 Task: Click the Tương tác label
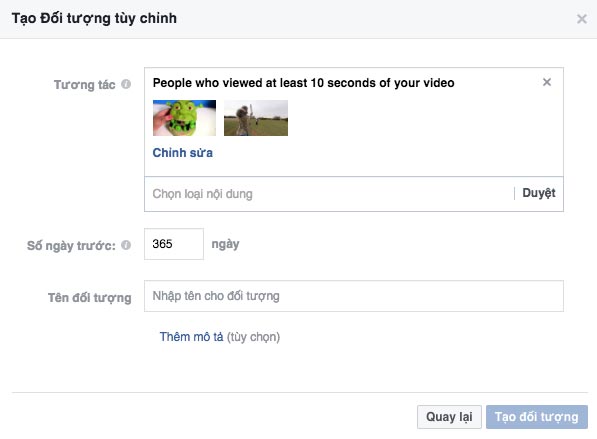click(85, 85)
